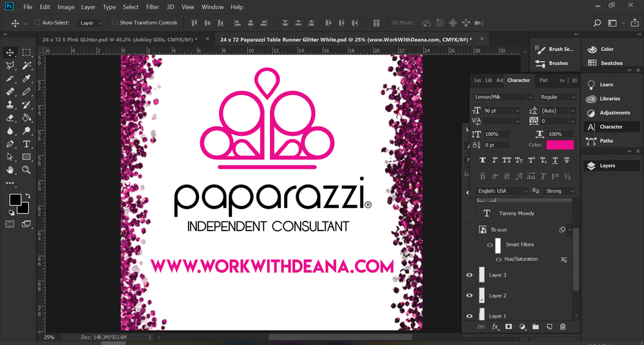Viewport: 644px width, 345px height.
Task: Open the Regular font style dropdown
Action: click(573, 97)
